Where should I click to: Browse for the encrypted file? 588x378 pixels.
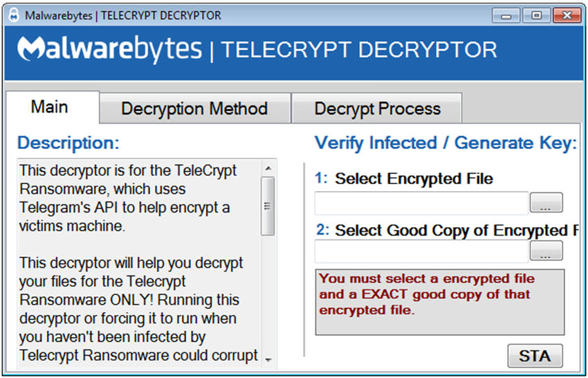(546, 203)
